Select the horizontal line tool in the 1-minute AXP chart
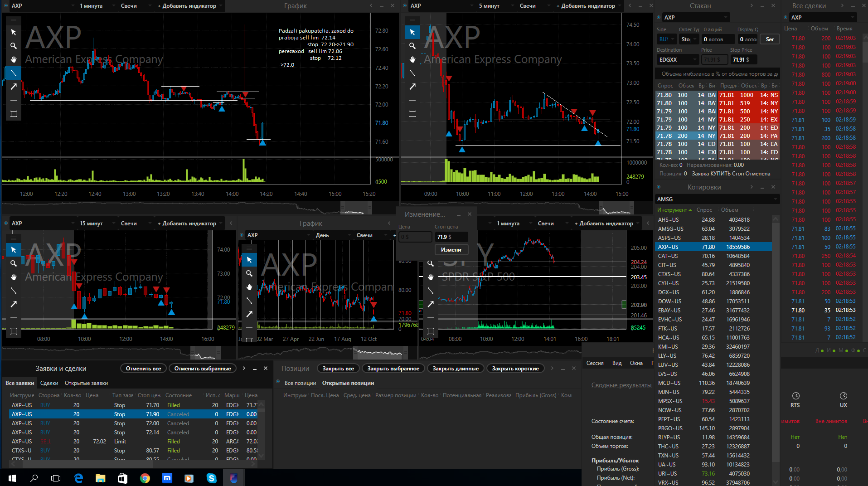 pyautogui.click(x=14, y=100)
